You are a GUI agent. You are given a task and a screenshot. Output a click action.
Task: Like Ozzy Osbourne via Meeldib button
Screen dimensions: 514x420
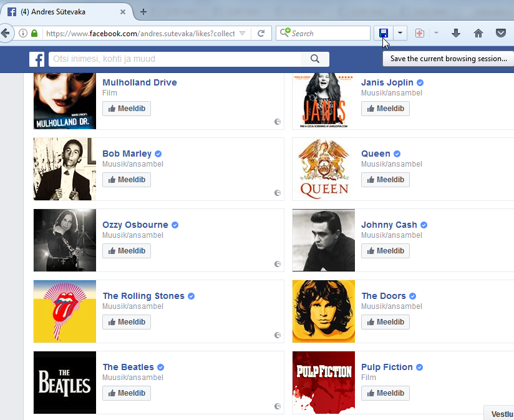(127, 251)
